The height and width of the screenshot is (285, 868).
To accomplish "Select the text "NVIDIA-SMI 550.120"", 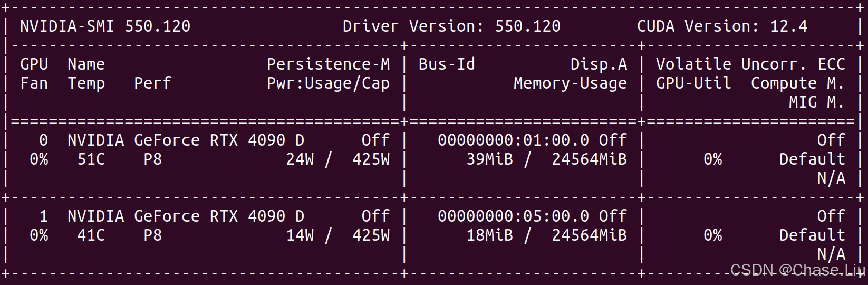I will click(105, 26).
